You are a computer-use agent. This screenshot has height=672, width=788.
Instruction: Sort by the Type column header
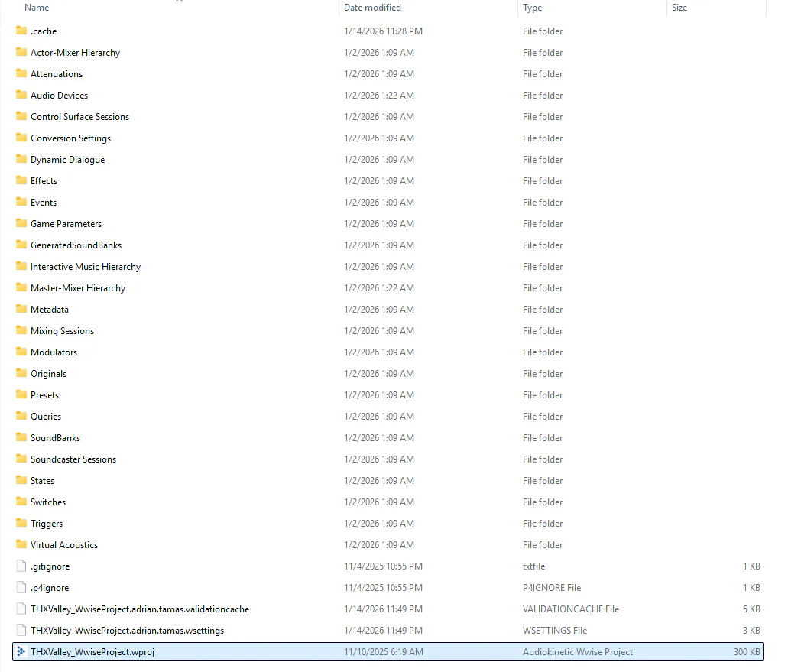pyautogui.click(x=532, y=8)
